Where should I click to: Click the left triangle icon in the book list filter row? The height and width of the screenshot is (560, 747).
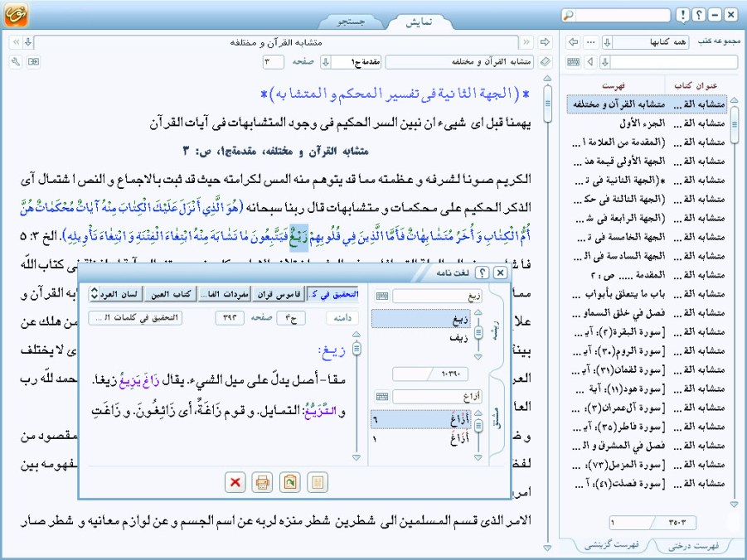click(591, 61)
